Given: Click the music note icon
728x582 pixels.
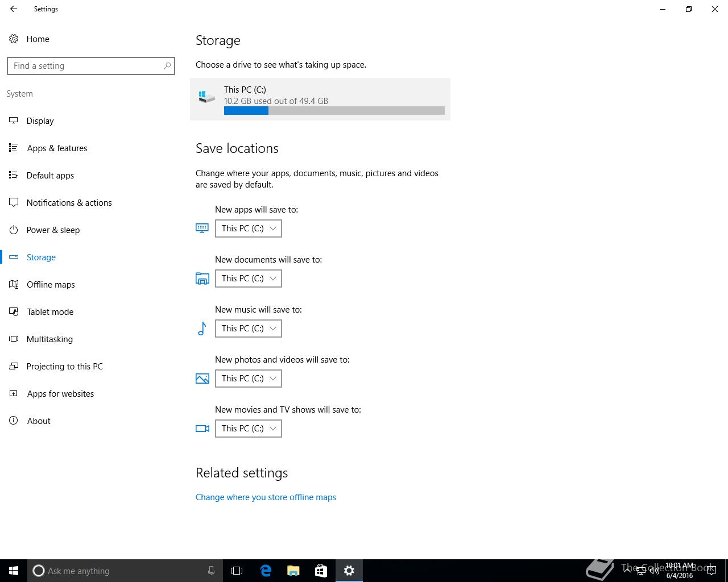Looking at the screenshot, I should pyautogui.click(x=201, y=328).
